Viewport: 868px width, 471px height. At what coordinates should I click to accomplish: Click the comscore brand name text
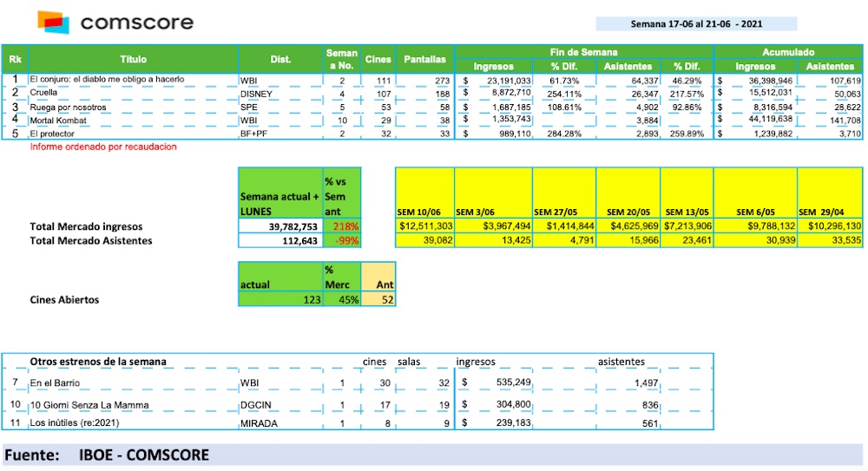pos(137,23)
